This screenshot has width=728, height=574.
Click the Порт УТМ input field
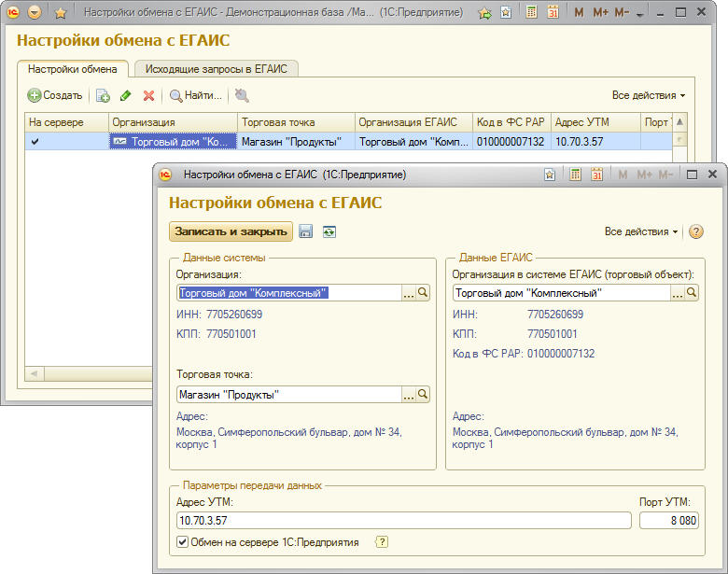tap(669, 520)
